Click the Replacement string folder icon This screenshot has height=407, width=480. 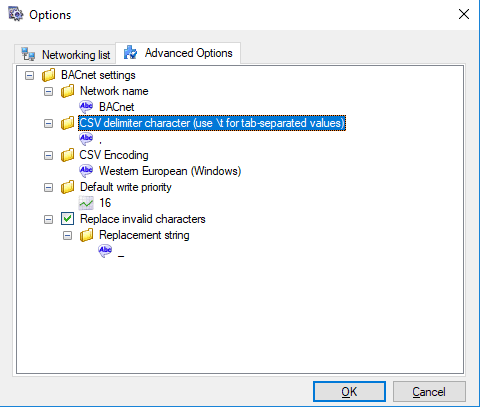[87, 235]
